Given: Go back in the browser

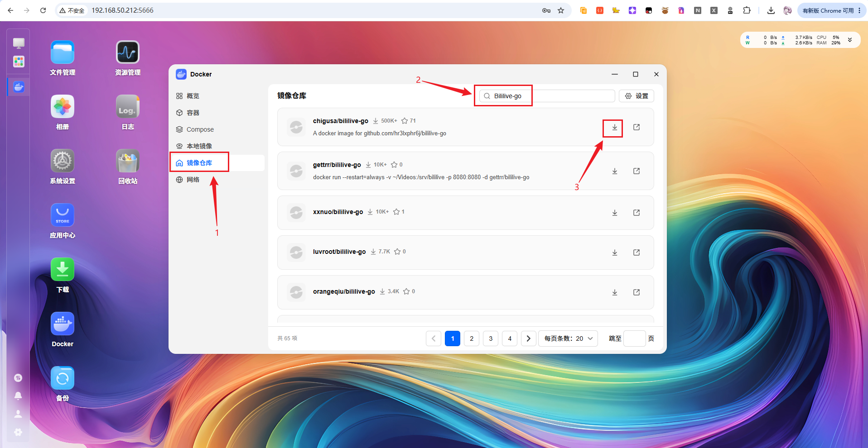Looking at the screenshot, I should 10,10.
